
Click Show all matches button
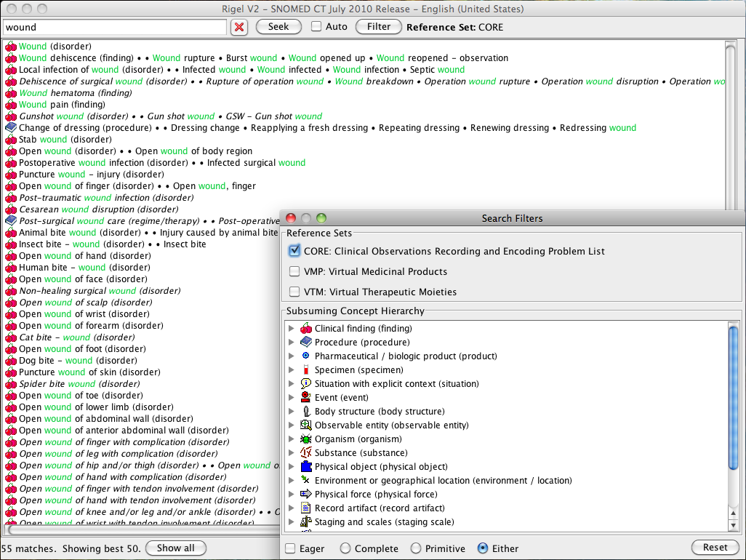coord(175,548)
